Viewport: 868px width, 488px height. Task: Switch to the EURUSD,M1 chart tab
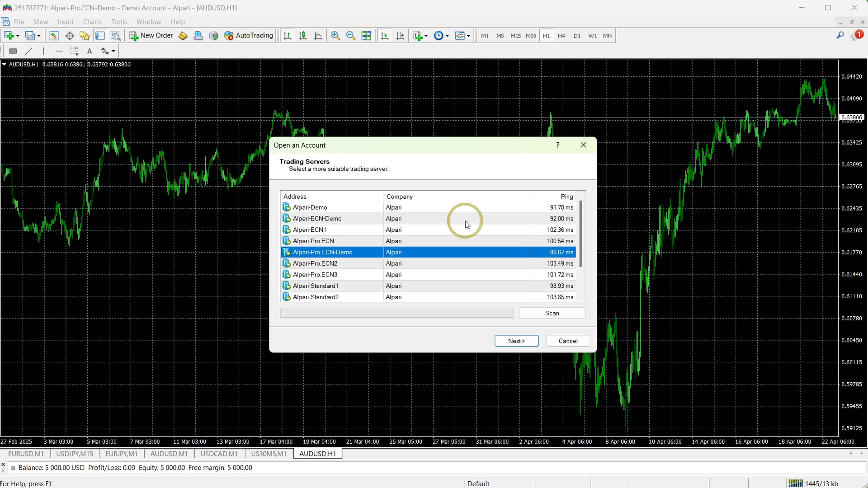pyautogui.click(x=26, y=454)
